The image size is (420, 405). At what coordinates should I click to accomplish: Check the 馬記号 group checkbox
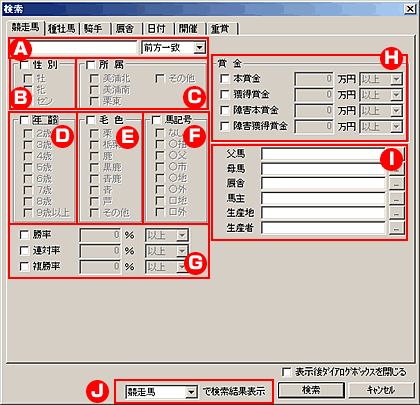[x=156, y=120]
